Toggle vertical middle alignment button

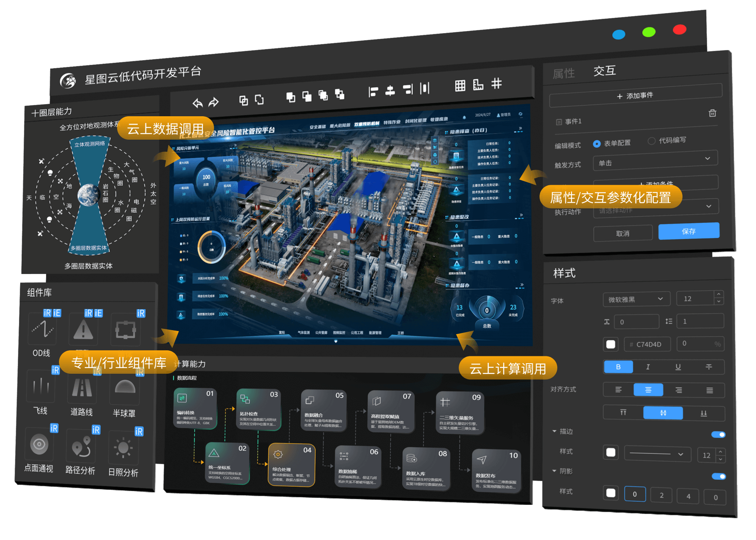[x=663, y=413]
